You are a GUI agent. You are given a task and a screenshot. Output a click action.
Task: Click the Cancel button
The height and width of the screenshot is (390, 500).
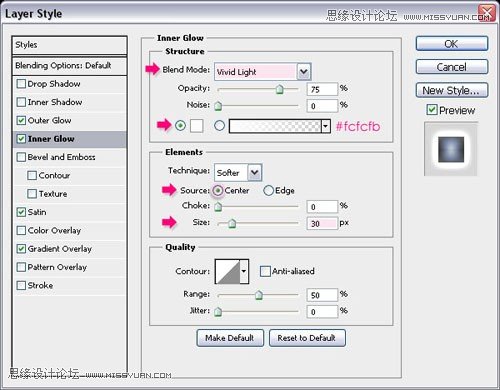point(452,67)
